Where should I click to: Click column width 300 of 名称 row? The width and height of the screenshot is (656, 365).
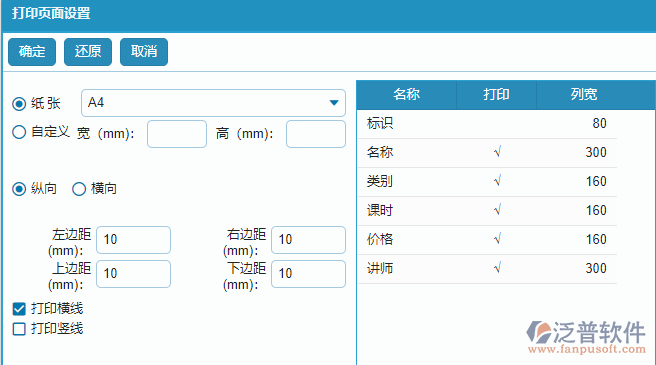[x=596, y=152]
